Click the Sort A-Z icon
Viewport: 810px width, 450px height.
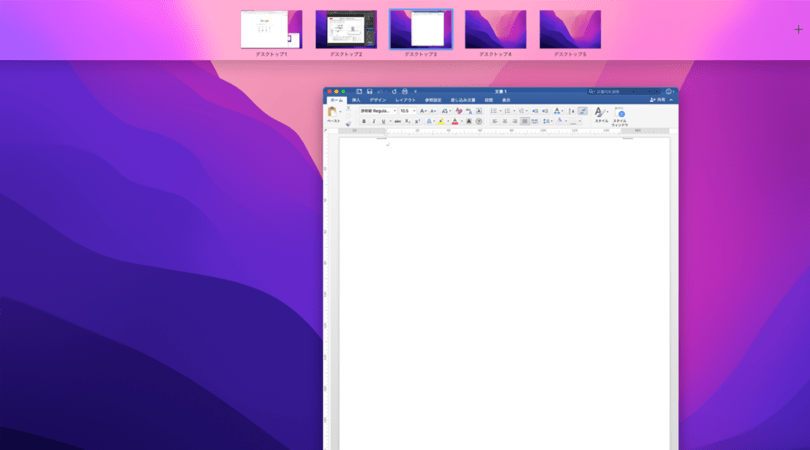click(x=571, y=111)
